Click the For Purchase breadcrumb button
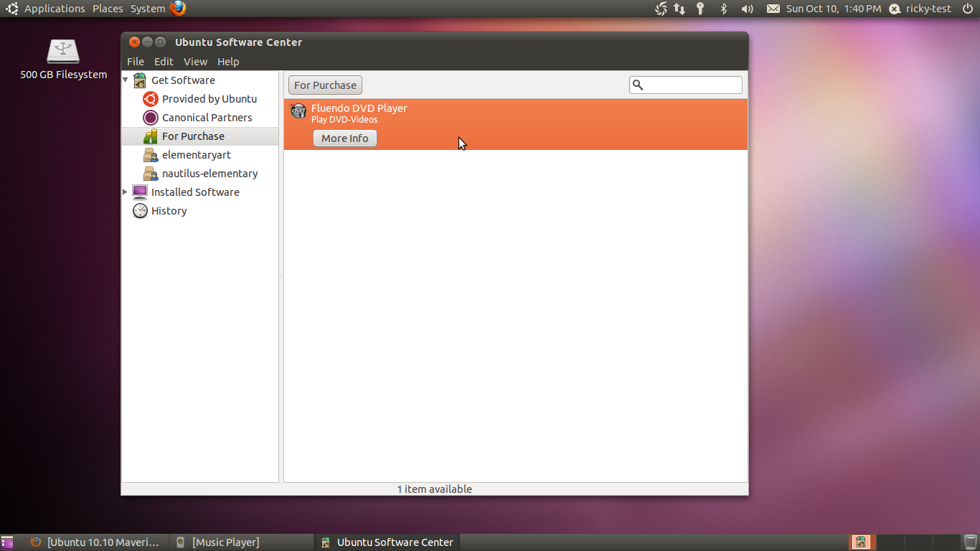This screenshot has height=551, width=980. click(325, 85)
